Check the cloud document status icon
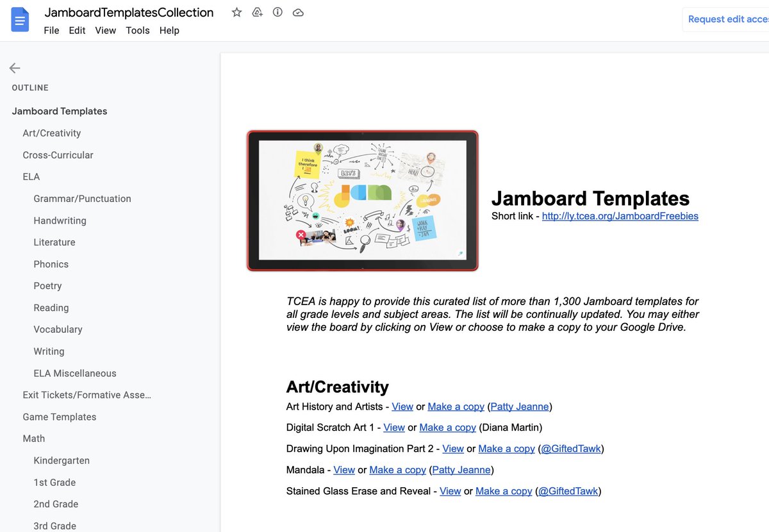The width and height of the screenshot is (769, 532). (298, 12)
